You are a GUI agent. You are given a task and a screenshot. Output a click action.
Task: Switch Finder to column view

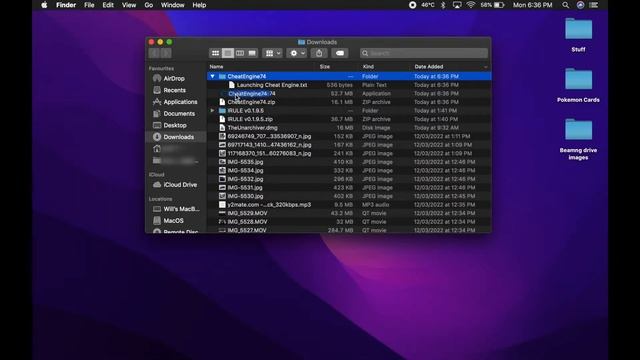[x=240, y=53]
